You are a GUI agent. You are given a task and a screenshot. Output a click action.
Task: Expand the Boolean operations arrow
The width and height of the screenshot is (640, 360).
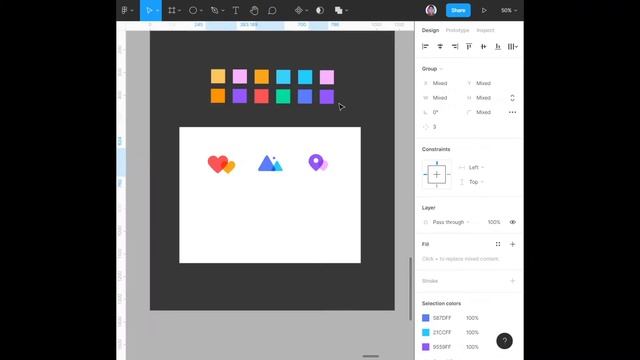[x=347, y=11]
